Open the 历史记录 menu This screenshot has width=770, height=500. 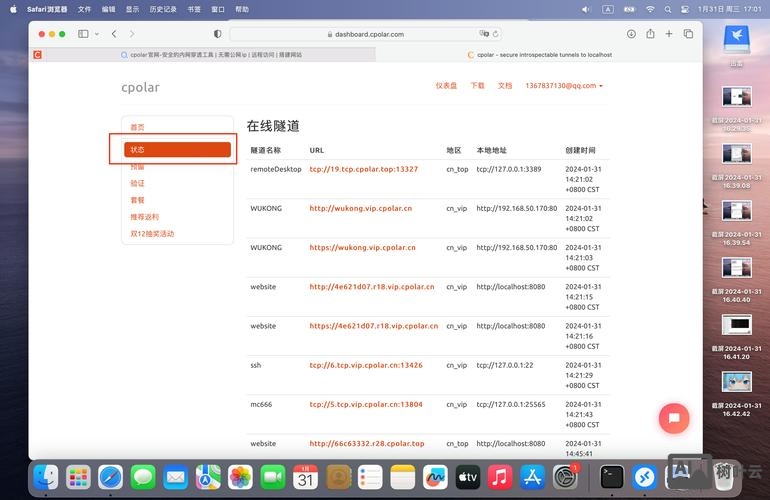click(163, 9)
